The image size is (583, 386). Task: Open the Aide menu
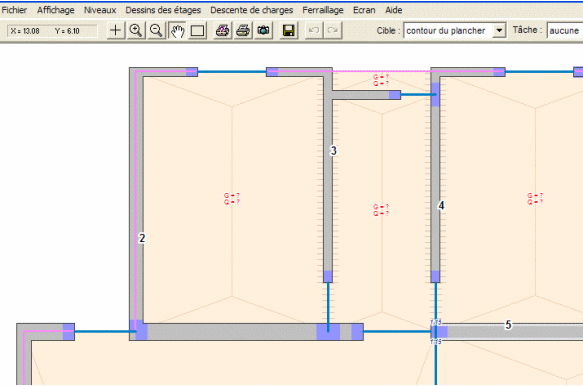pyautogui.click(x=394, y=10)
